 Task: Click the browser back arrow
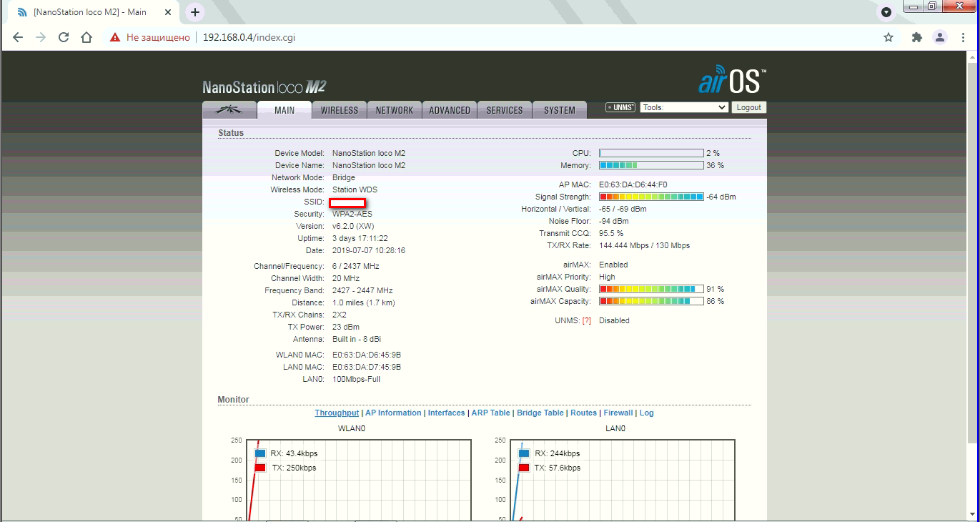coord(18,37)
